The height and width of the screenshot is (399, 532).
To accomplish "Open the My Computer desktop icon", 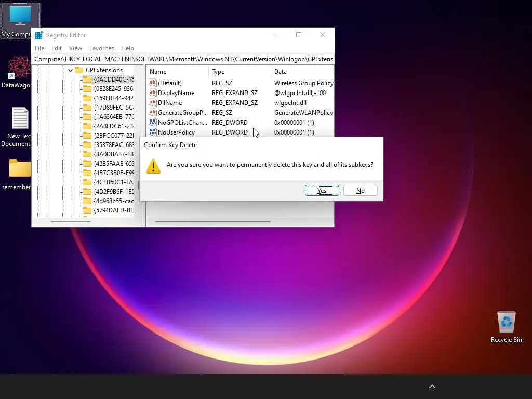I will (20, 21).
